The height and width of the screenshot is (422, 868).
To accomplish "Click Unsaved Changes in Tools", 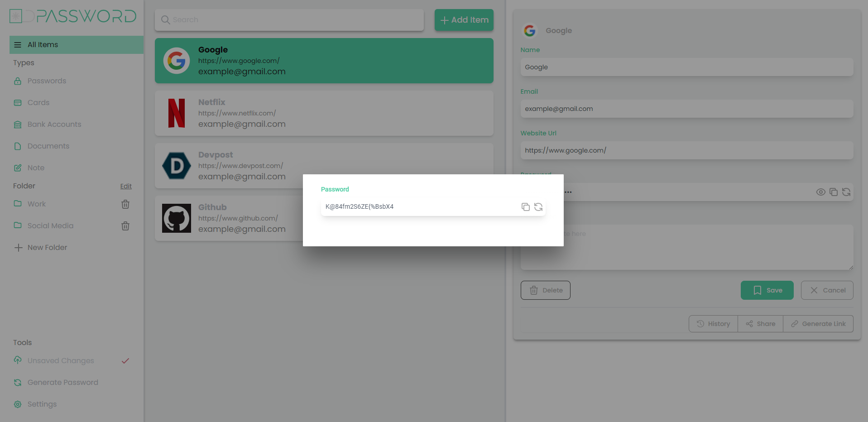I will 61,361.
